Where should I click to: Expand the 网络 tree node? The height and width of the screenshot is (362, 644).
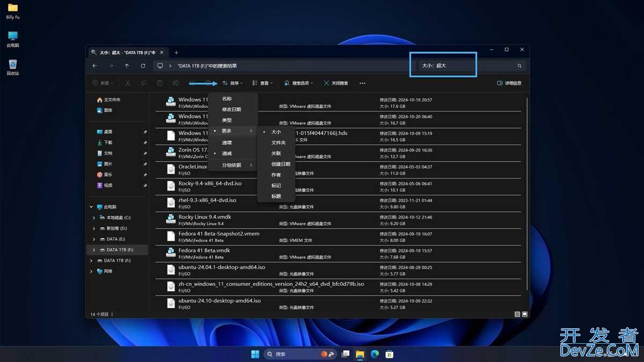91,271
